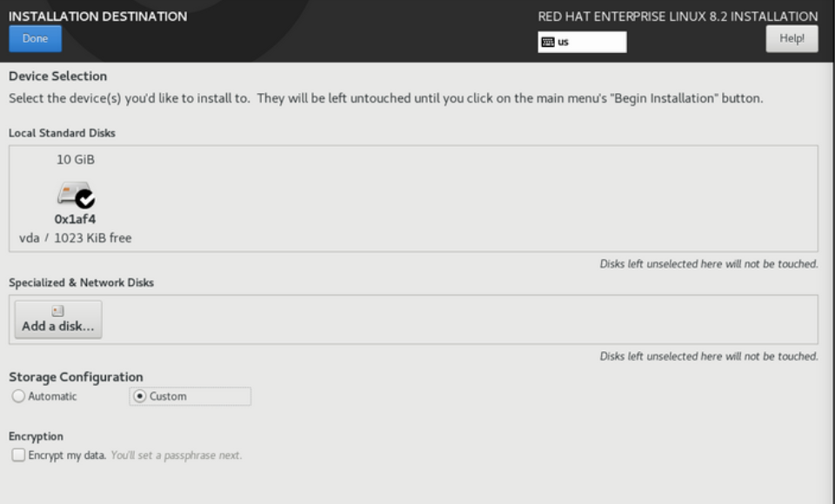Enable the Encrypt my data checkbox
The image size is (835, 504).
18,455
